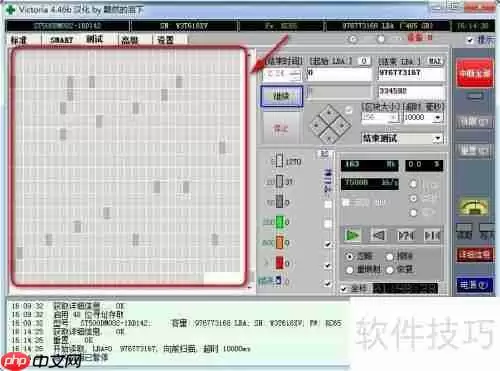
Task: Click the 163 Mb scanned counter display
Action: 369,165
